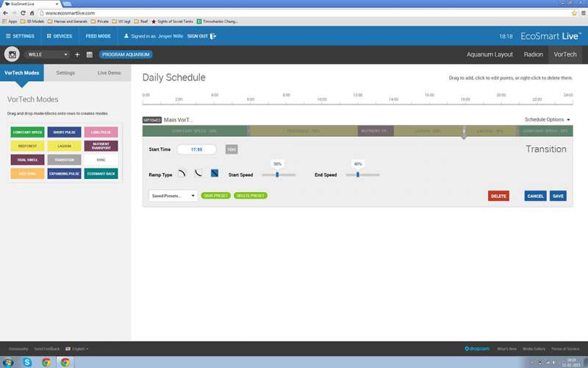Click the Chrome bookmark star icon
588x368 pixels.
[x=573, y=13]
